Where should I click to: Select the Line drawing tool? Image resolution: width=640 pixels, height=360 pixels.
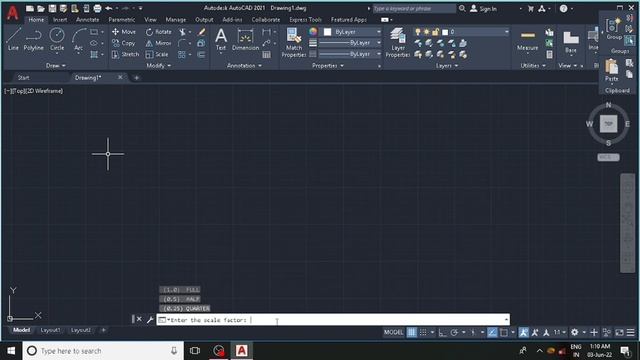[x=13, y=39]
